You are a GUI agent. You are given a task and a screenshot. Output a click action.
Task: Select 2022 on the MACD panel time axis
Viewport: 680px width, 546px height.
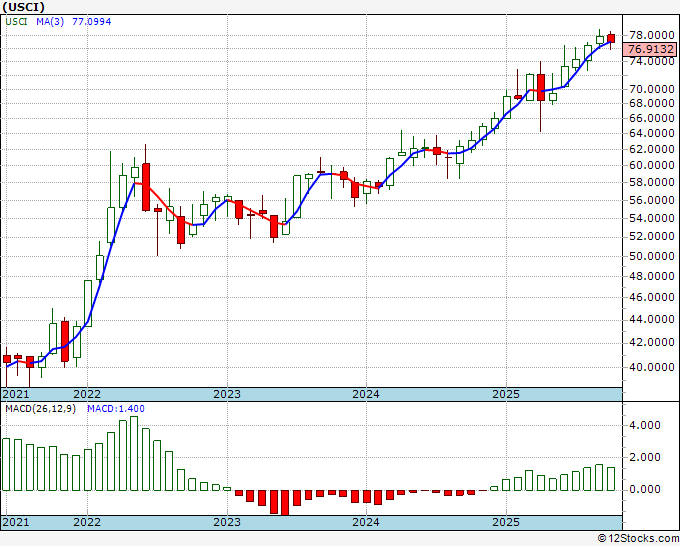(x=87, y=522)
